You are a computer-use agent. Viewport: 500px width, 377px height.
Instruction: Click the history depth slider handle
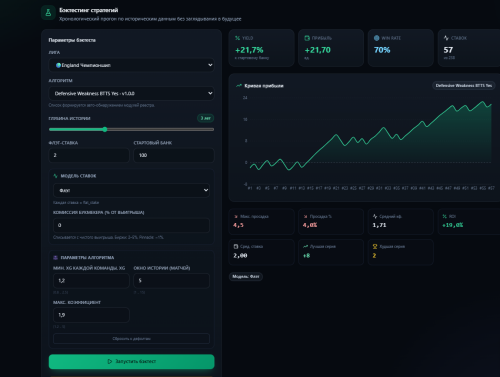[105, 129]
